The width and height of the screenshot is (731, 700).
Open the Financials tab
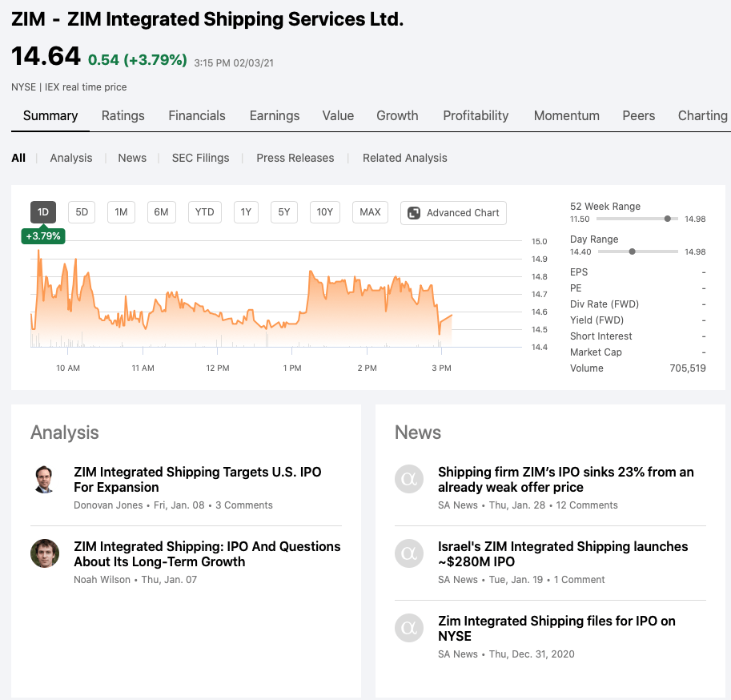[x=197, y=115]
